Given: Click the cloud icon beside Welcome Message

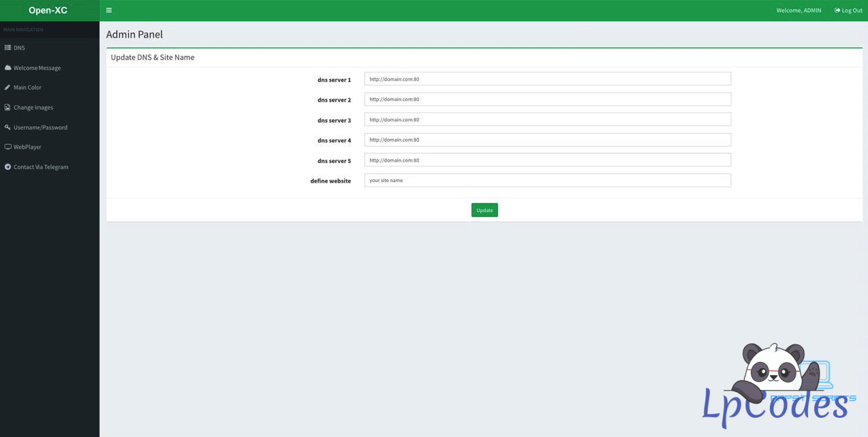Looking at the screenshot, I should (x=7, y=67).
